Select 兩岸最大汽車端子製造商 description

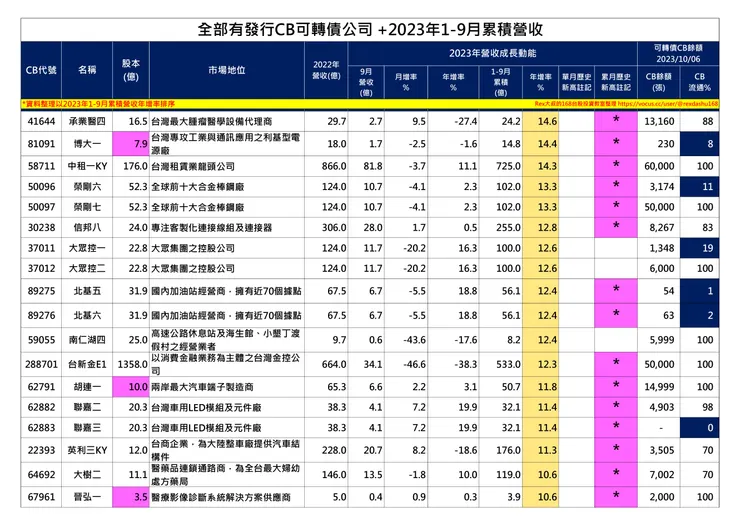(202, 387)
